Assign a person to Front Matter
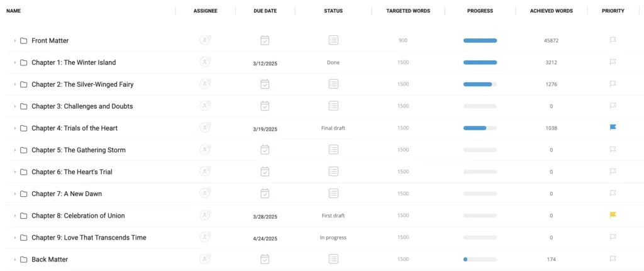The width and height of the screenshot is (644, 271). (206, 40)
